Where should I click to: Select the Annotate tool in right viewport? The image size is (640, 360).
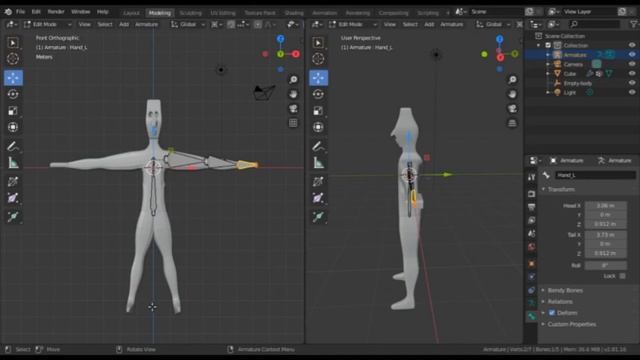tap(318, 146)
